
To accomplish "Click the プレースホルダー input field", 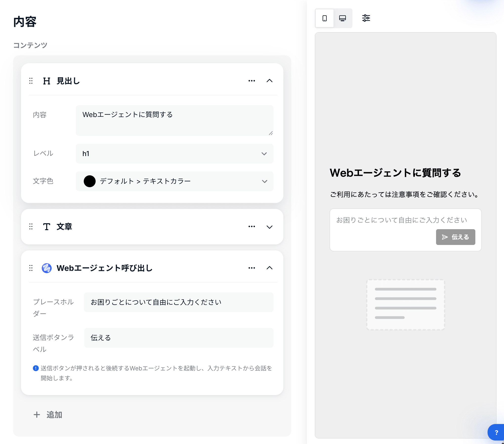I will (x=178, y=302).
